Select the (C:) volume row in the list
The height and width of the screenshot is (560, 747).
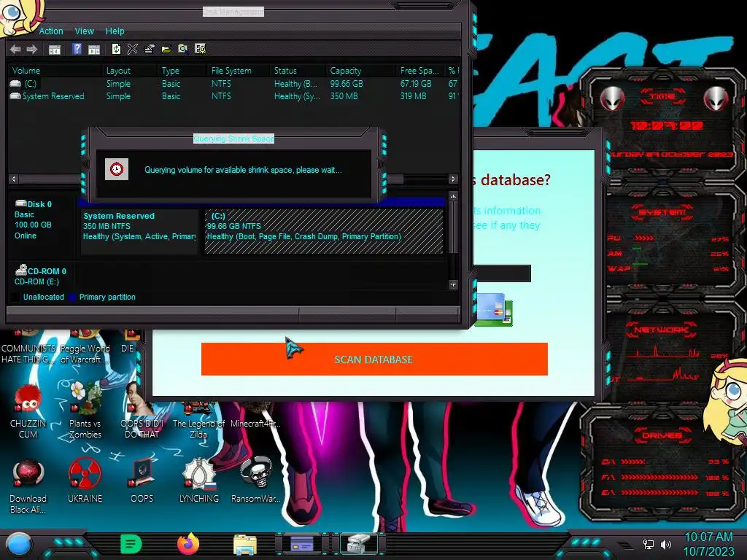[x=233, y=83]
